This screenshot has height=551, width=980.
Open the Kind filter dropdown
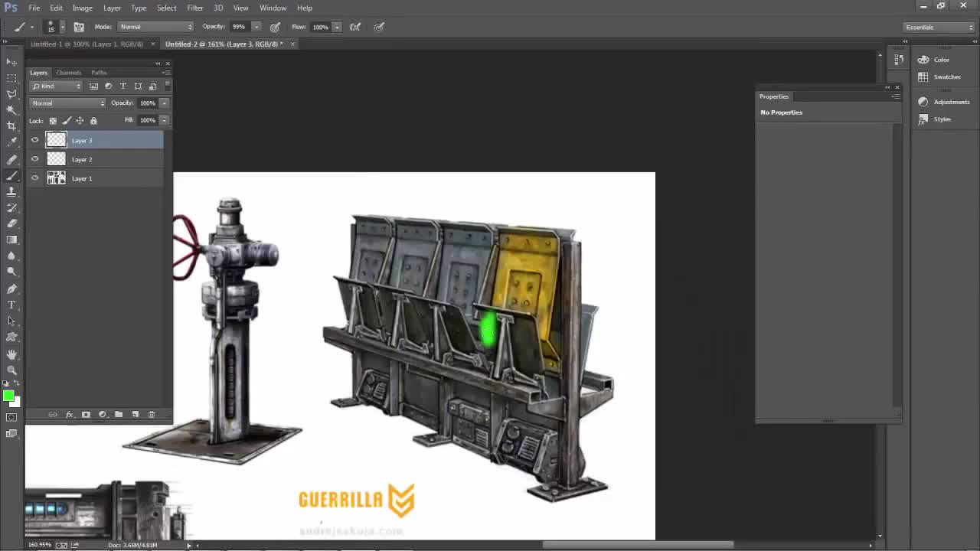coord(56,86)
